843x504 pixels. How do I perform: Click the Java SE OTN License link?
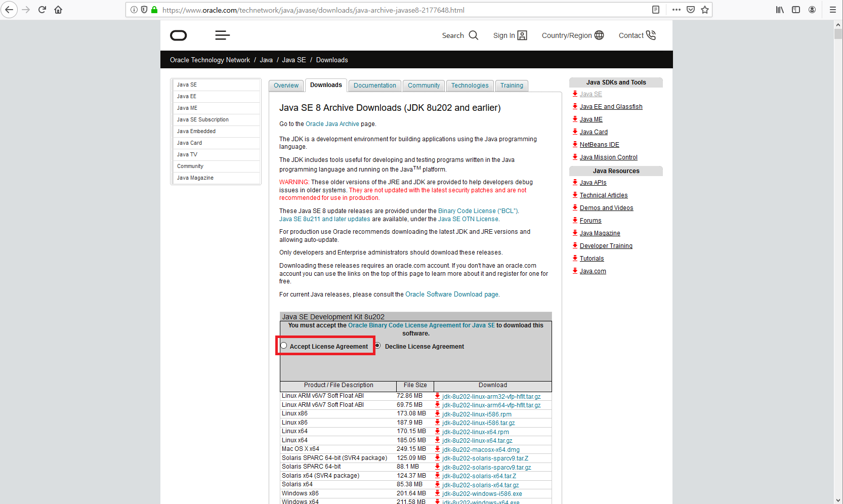pos(468,219)
